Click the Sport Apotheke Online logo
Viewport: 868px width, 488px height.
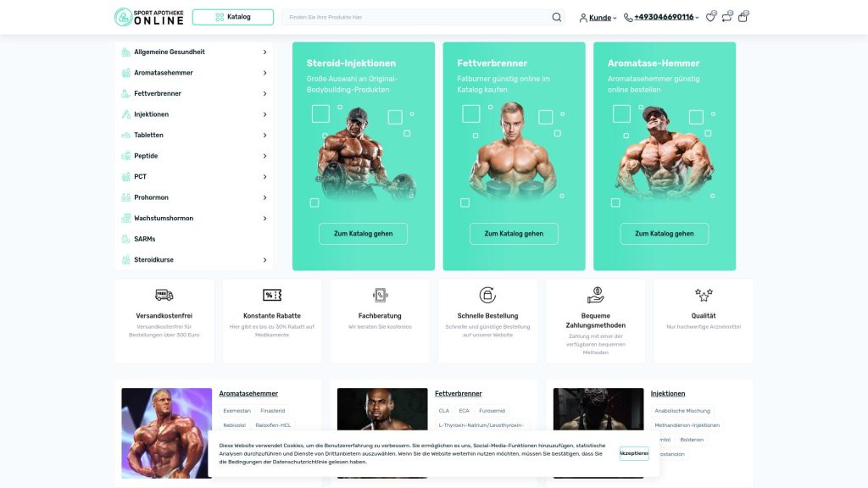149,17
